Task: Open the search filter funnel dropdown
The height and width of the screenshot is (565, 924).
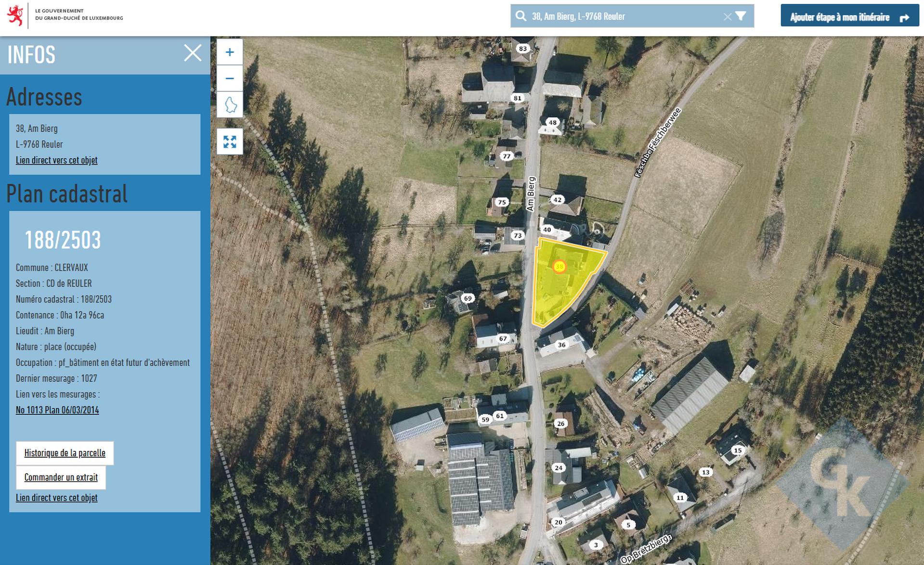Action: pyautogui.click(x=741, y=16)
